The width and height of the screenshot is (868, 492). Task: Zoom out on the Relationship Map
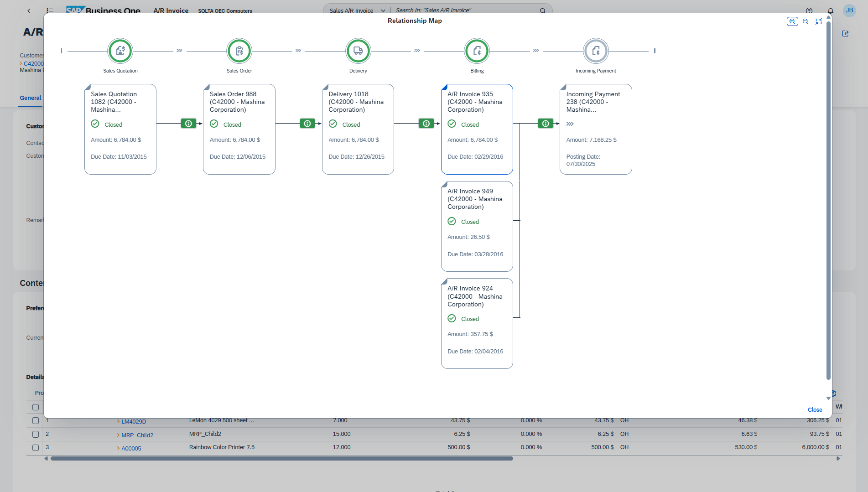(x=806, y=21)
